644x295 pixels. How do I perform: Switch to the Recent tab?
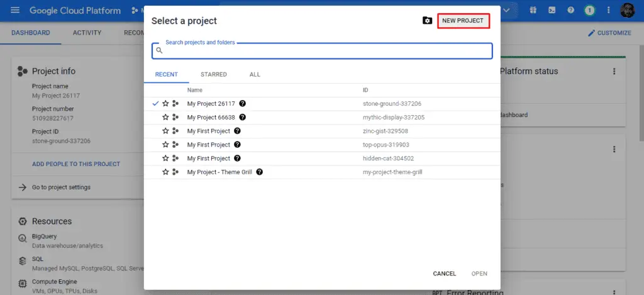(166, 74)
